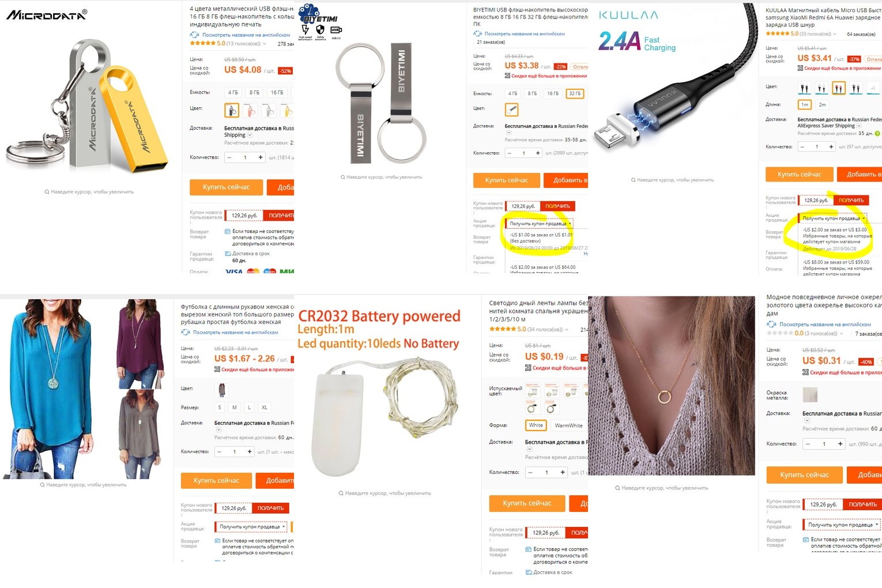Click the QR code icon in the KUULAA cable listing

click(x=800, y=68)
